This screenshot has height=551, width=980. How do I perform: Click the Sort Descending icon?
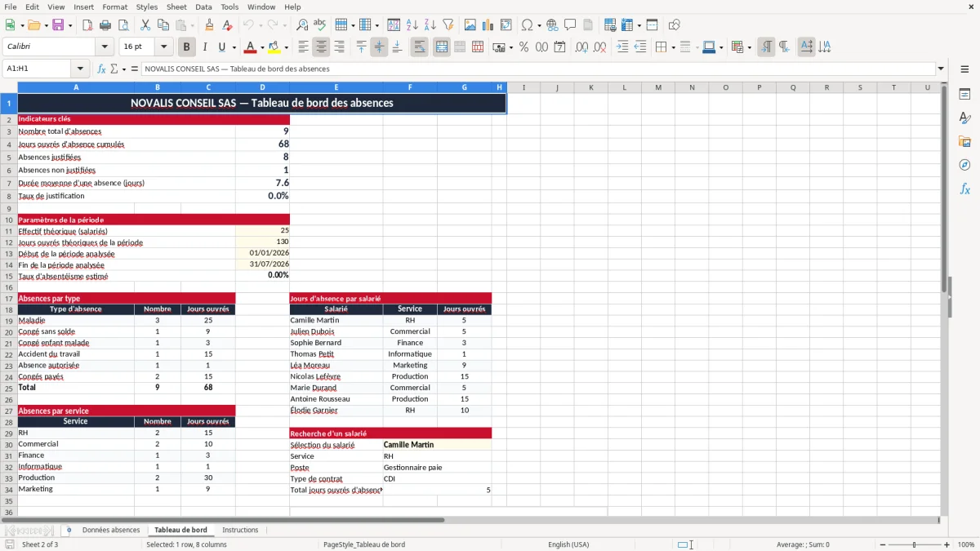[430, 25]
